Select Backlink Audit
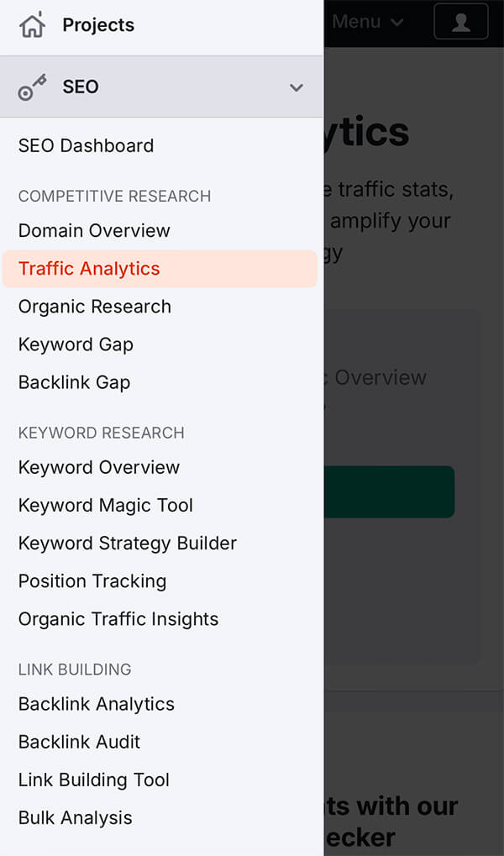 pos(79,742)
